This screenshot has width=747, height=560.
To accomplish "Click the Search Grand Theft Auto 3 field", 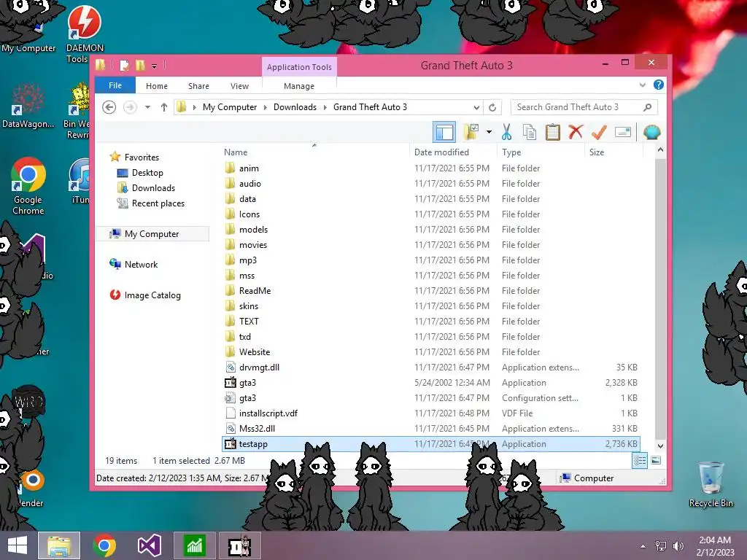I will [584, 107].
